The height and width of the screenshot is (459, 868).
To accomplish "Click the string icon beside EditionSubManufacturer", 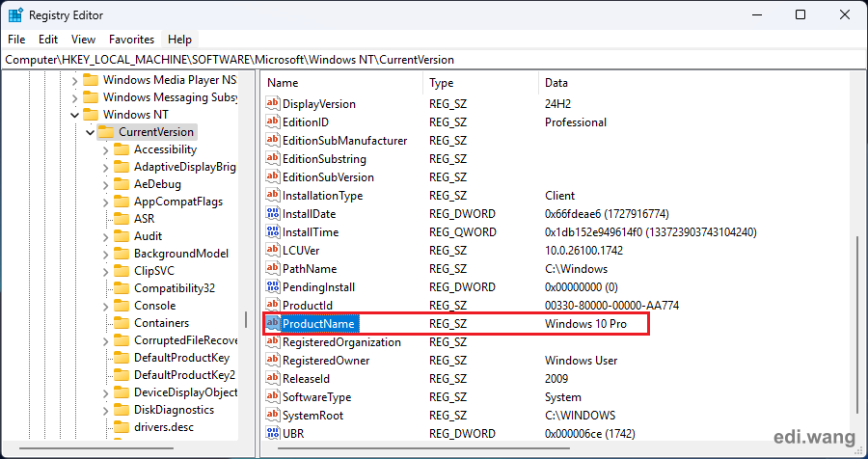I will pyautogui.click(x=272, y=140).
